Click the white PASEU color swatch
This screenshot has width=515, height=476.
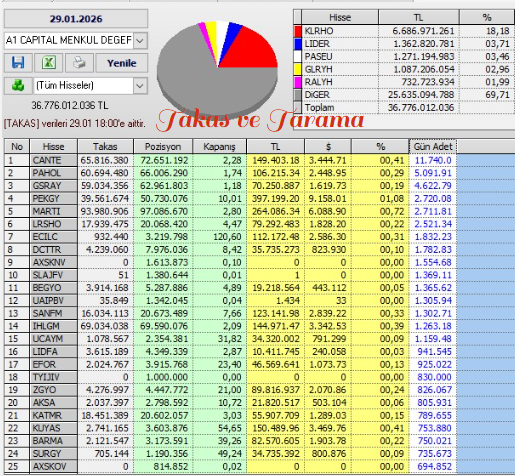click(x=298, y=56)
